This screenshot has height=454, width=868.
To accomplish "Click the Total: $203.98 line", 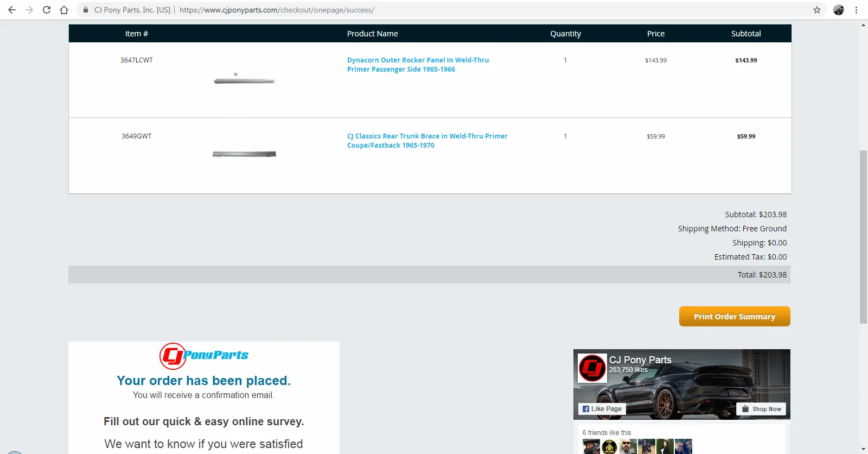I will pos(762,275).
